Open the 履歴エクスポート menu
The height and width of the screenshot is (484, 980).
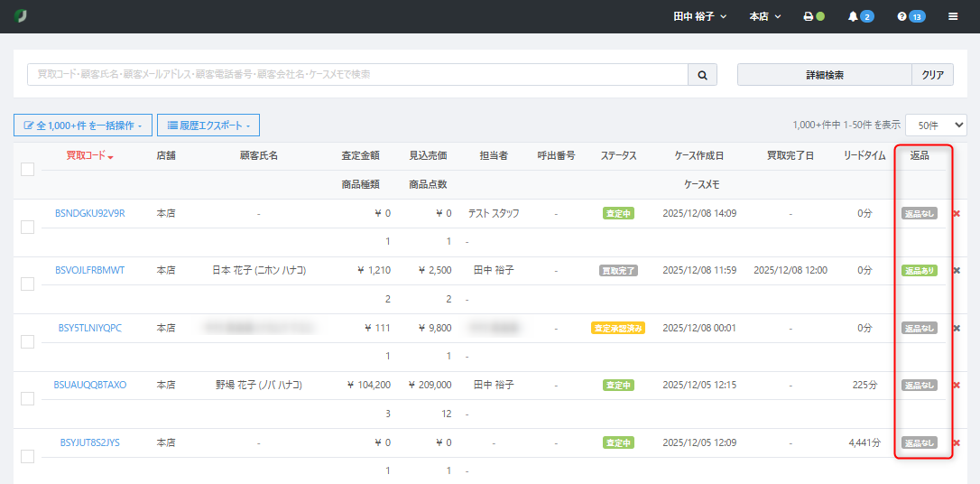pyautogui.click(x=208, y=125)
